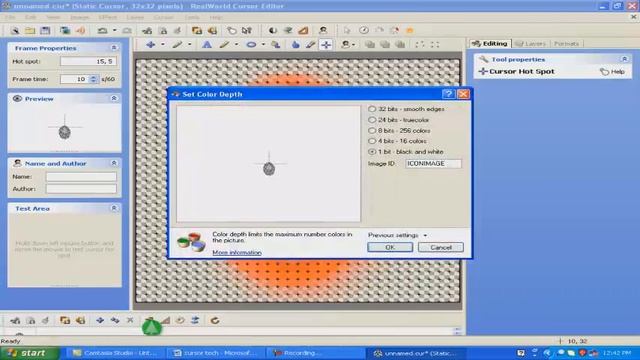Click the gray X delete icon in bottom toolbar
640x360 pixels.
coord(130,320)
